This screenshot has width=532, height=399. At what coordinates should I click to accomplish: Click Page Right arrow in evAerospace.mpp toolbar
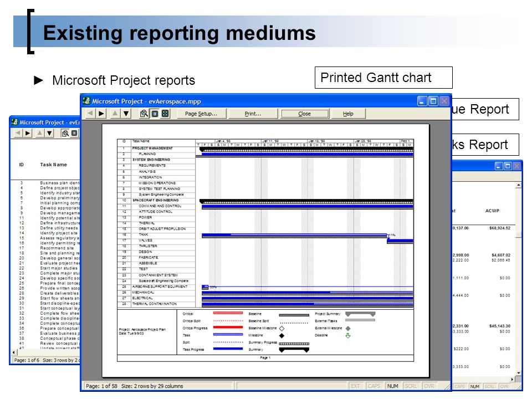coord(101,114)
